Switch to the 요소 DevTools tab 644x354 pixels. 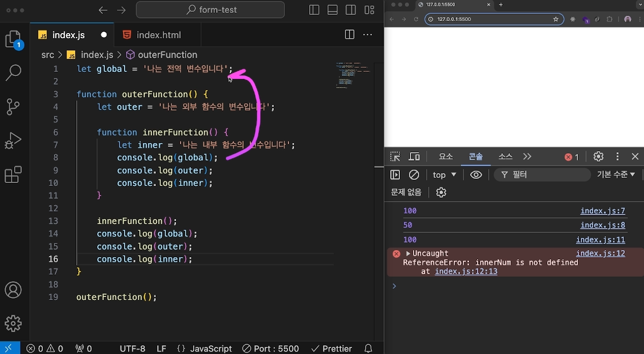pyautogui.click(x=446, y=156)
